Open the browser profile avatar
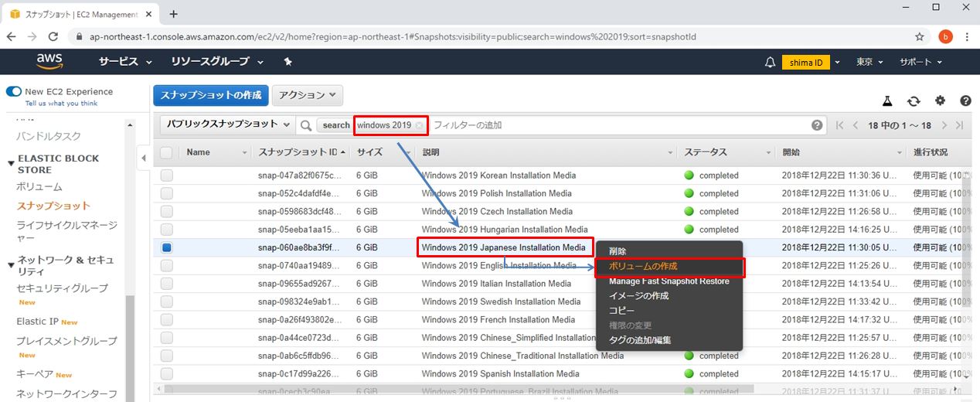Image resolution: width=980 pixels, height=402 pixels. tap(945, 36)
